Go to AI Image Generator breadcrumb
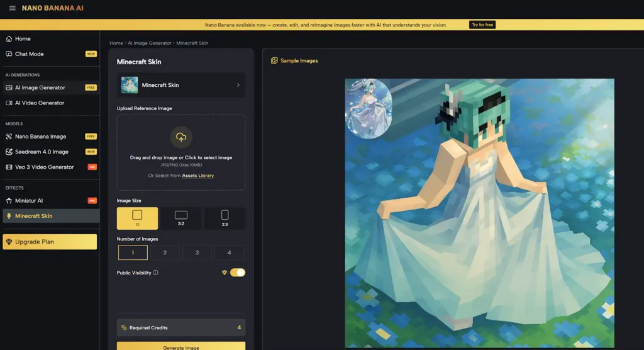 click(x=150, y=43)
